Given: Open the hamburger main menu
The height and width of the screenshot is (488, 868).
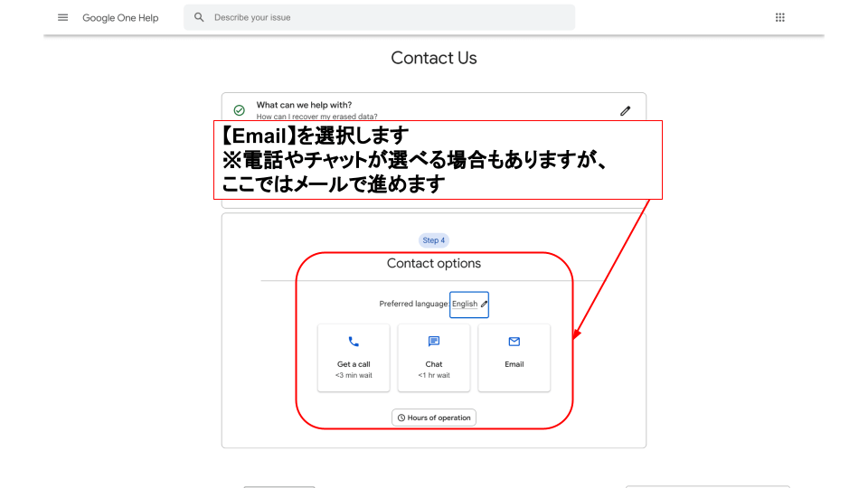Looking at the screenshot, I should point(62,17).
